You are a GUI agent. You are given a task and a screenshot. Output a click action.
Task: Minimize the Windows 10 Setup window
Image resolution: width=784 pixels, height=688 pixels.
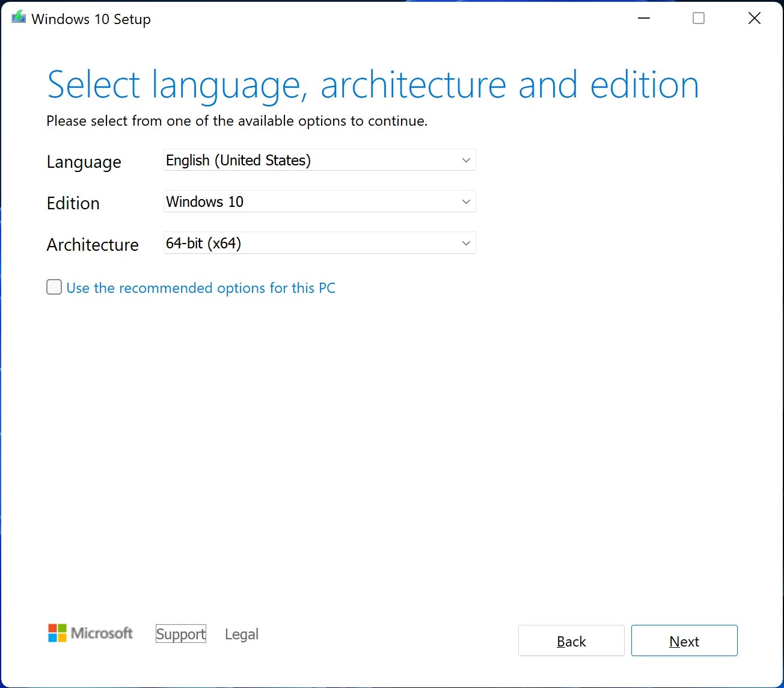[643, 18]
